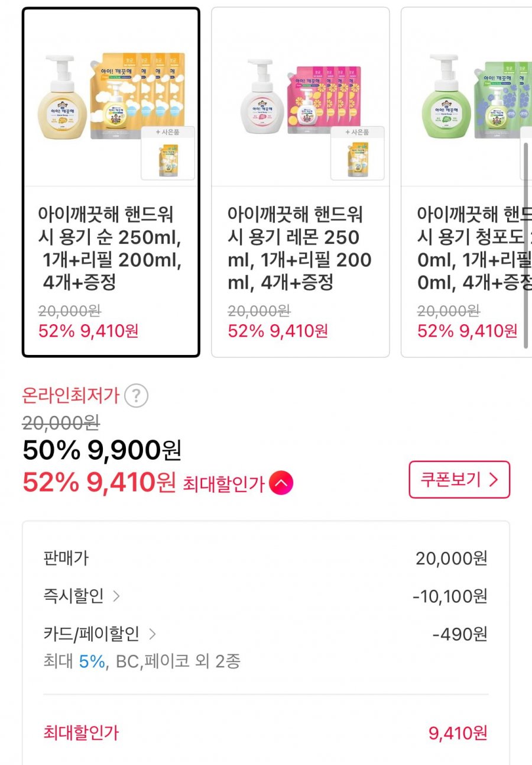
Task: Click the mild 250ml product title text
Action: coord(110,248)
